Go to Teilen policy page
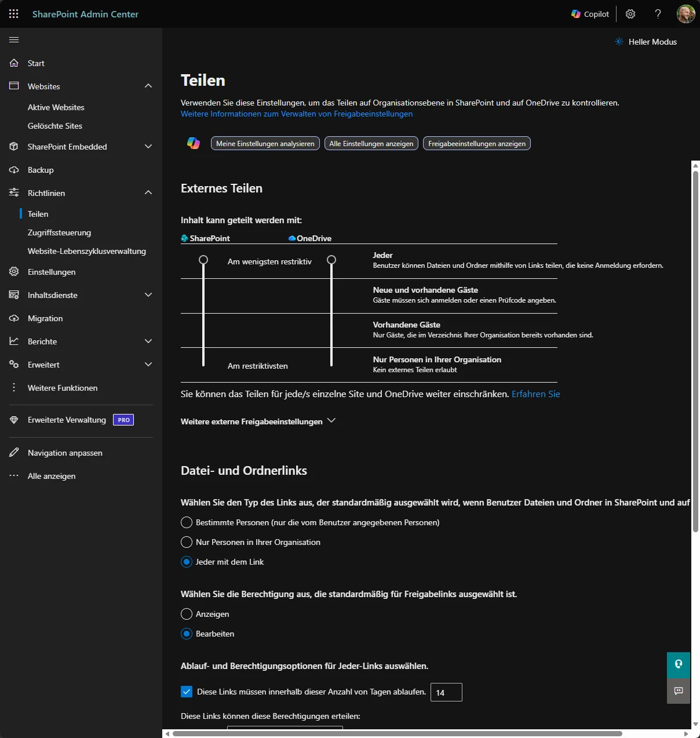Screen dimensions: 700x738 38,214
